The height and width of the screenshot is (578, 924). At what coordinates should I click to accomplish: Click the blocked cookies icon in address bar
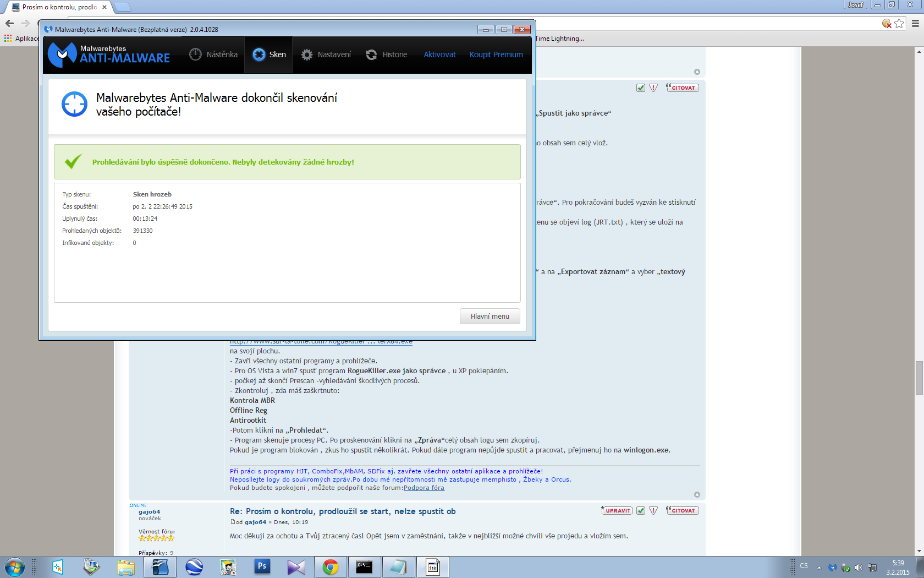point(887,23)
